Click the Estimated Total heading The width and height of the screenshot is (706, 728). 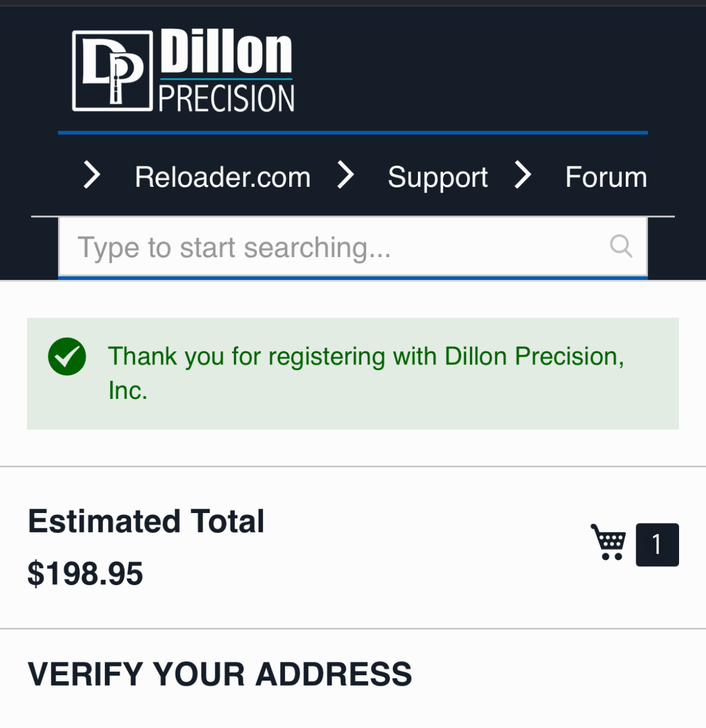click(146, 521)
